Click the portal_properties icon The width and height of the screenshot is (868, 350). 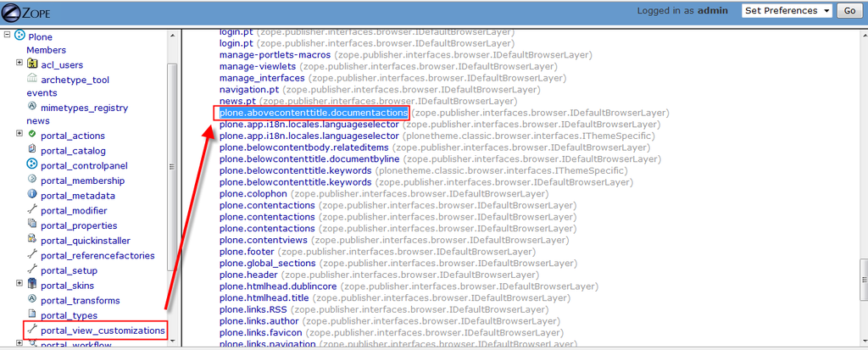[x=32, y=224]
